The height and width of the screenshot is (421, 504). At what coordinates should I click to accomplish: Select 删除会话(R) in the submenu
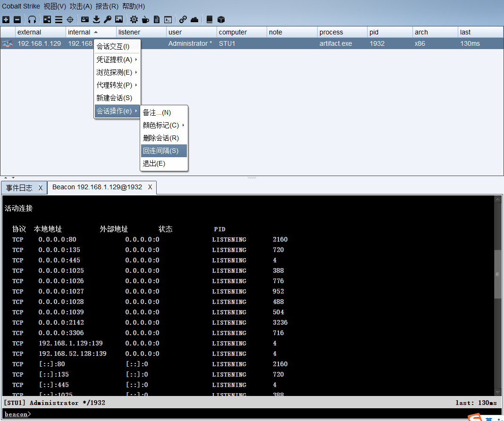(x=164, y=138)
